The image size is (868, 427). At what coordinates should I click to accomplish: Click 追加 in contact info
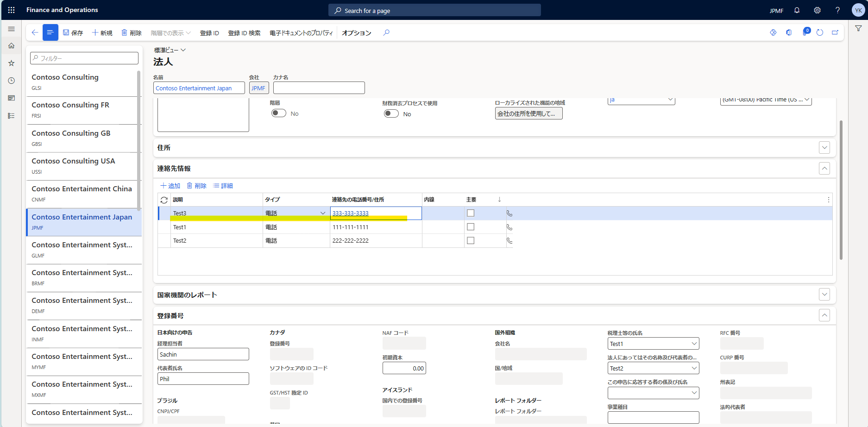[170, 186]
